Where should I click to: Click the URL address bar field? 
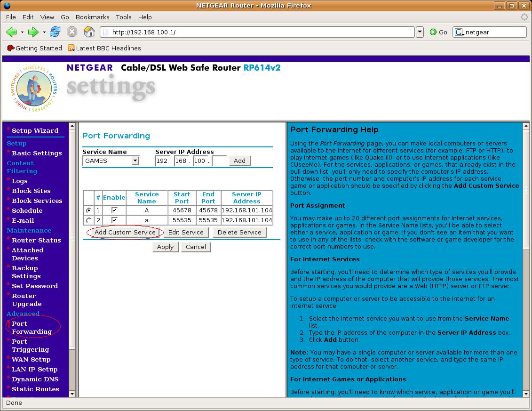click(257, 32)
